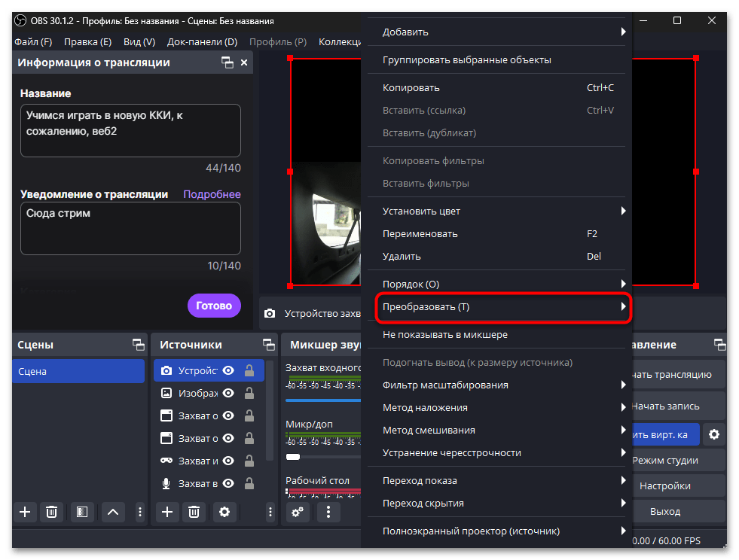
Task: Click the purple Готово button
Action: tap(214, 306)
